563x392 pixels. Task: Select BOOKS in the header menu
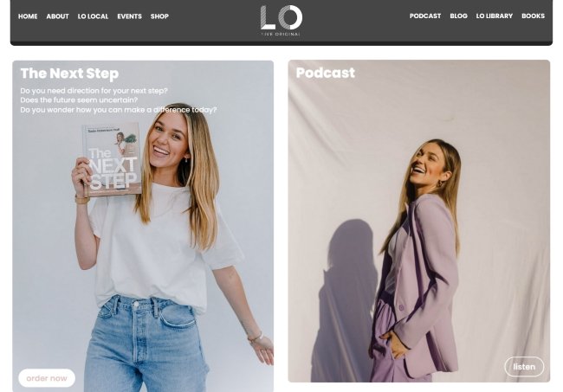(534, 16)
